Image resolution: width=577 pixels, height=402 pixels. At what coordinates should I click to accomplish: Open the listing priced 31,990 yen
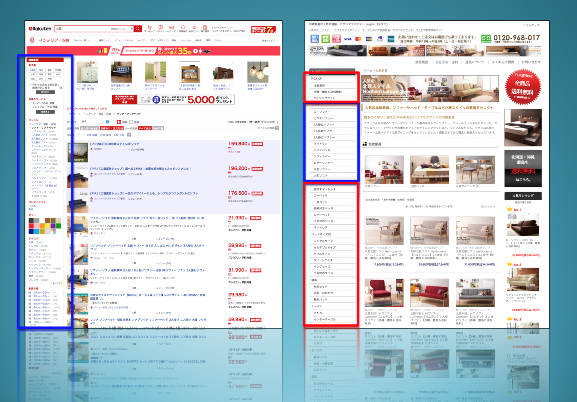pyautogui.click(x=148, y=271)
